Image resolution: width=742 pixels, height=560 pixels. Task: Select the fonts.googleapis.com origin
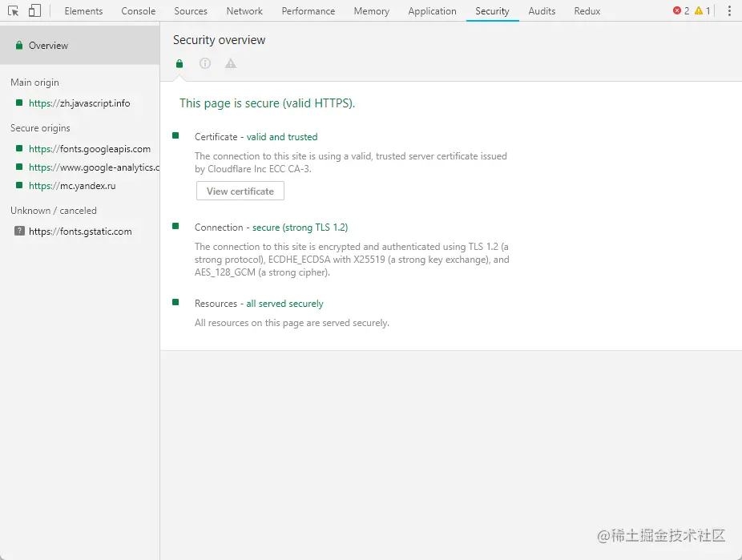pyautogui.click(x=89, y=149)
